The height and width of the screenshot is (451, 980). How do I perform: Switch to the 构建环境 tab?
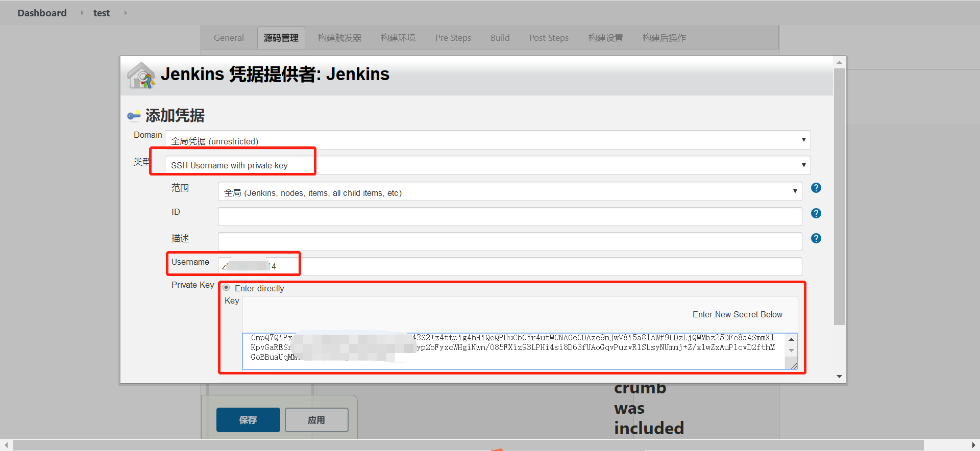[x=398, y=38]
